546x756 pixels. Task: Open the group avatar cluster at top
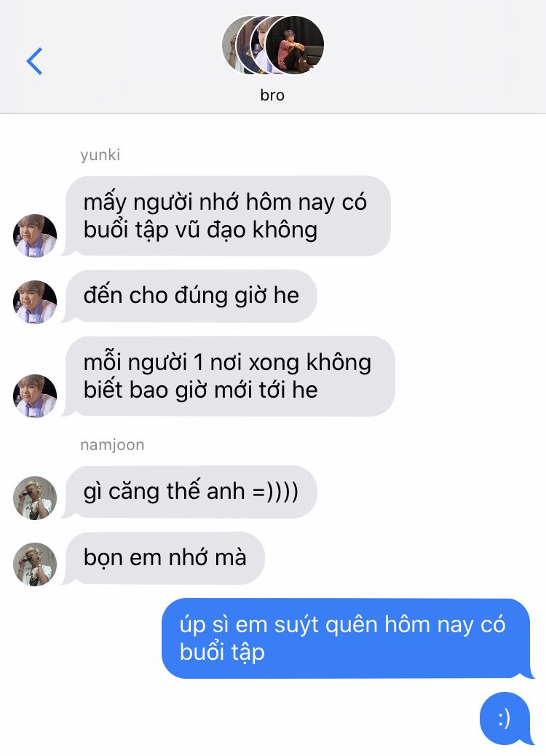(273, 45)
